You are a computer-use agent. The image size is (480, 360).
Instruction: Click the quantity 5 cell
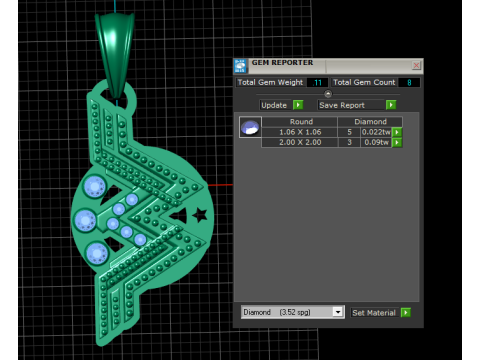(349, 132)
